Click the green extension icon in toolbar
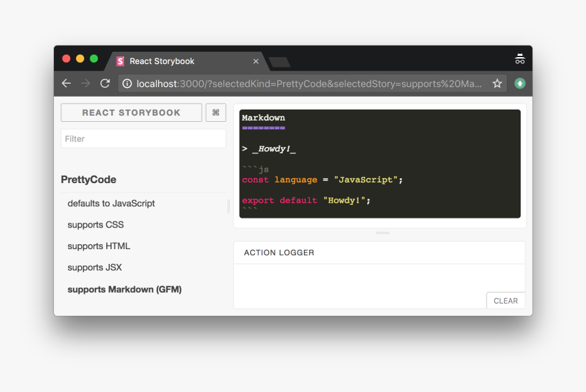The width and height of the screenshot is (586, 392). [520, 83]
